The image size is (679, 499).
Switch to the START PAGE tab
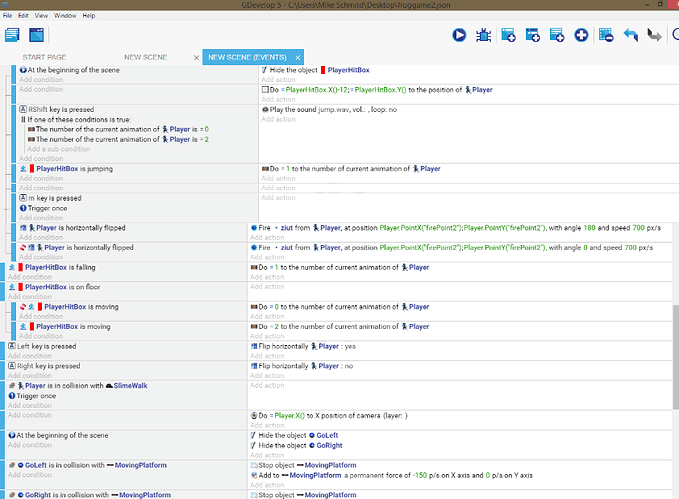(44, 57)
